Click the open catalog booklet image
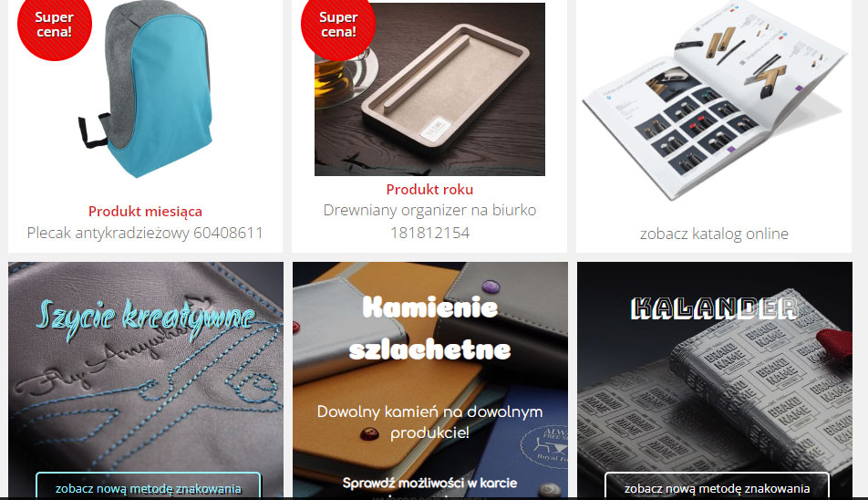The height and width of the screenshot is (500, 868). pos(714,99)
